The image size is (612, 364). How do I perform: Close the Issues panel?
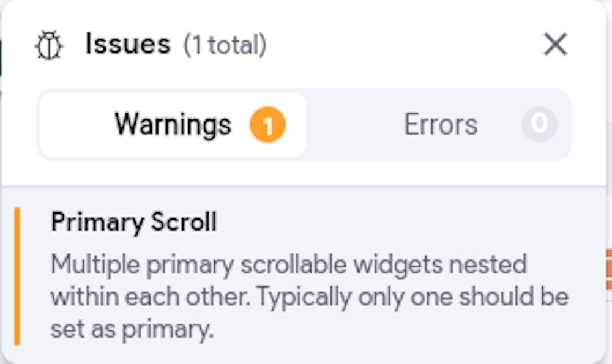[555, 45]
